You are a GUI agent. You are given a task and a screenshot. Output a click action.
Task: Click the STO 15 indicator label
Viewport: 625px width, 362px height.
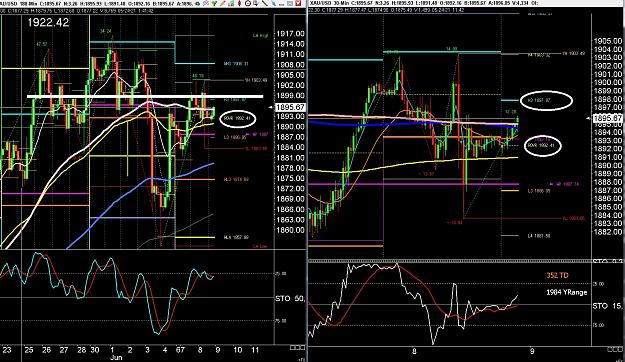[x=607, y=306]
